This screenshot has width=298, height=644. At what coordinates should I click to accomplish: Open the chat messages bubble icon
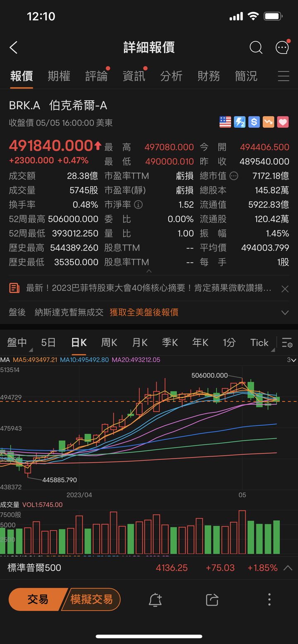coord(282,47)
